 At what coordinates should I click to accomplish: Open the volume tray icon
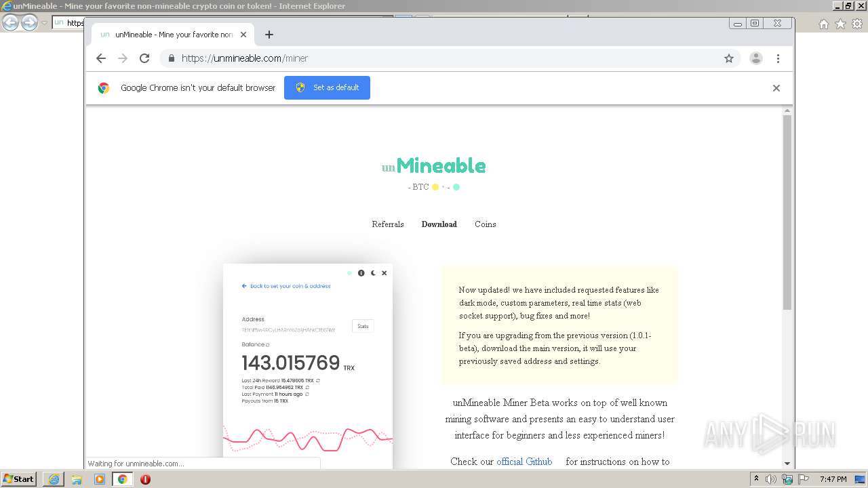(x=771, y=479)
